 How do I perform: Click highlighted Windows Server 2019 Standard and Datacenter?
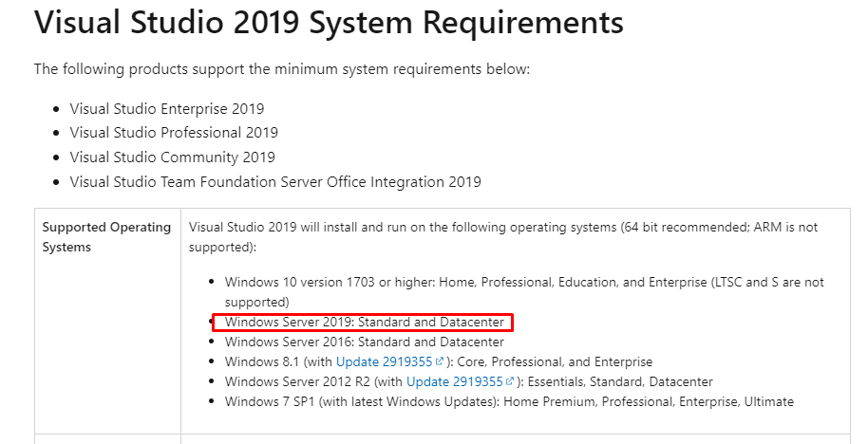point(365,323)
